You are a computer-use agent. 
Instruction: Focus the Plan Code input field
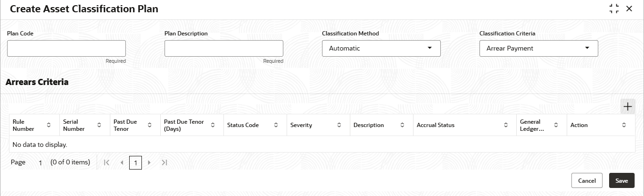(66, 48)
